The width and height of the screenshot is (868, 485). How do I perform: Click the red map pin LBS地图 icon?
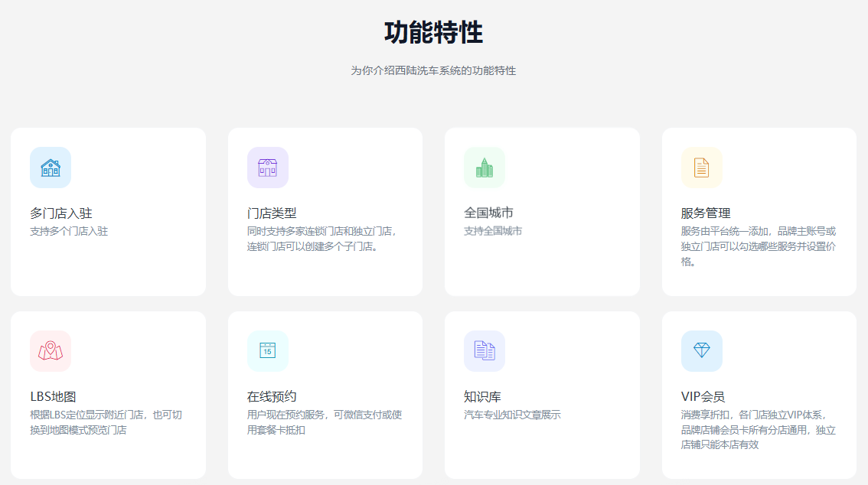[51, 351]
